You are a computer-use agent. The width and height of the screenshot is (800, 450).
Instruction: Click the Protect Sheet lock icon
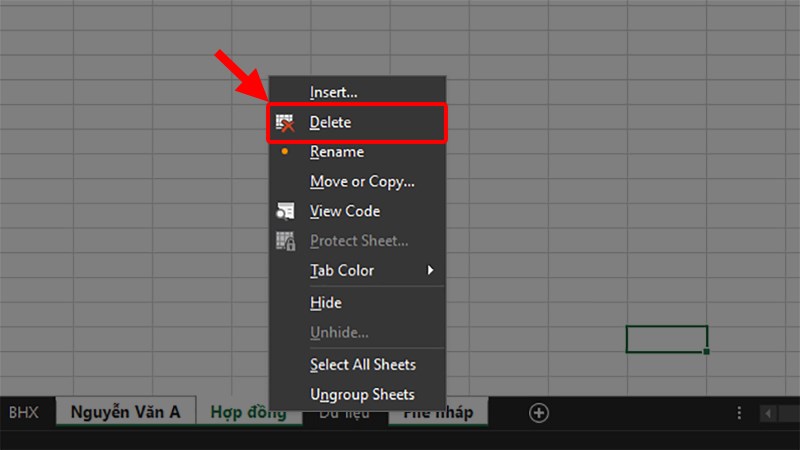point(285,241)
